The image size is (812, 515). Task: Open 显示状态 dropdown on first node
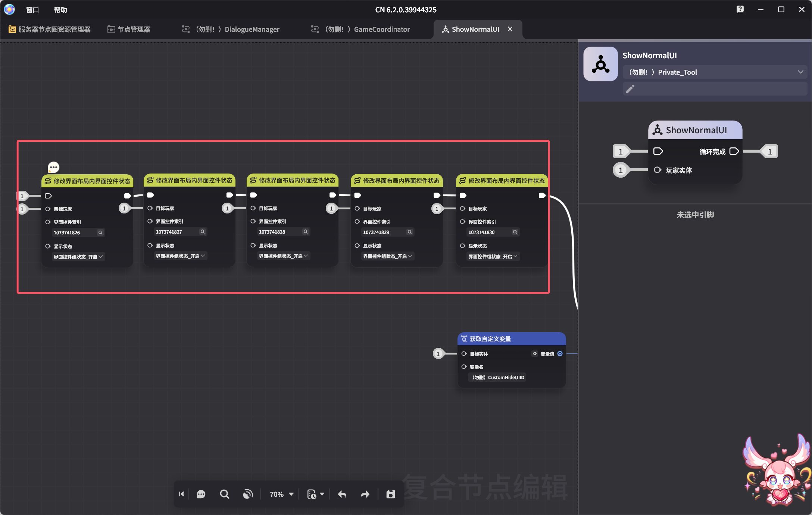[78, 257]
